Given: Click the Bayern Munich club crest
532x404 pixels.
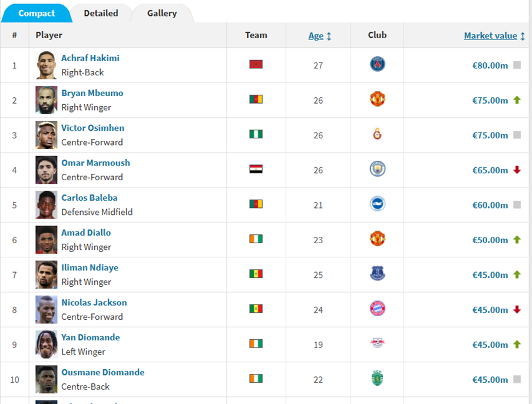Looking at the screenshot, I should click(377, 309).
